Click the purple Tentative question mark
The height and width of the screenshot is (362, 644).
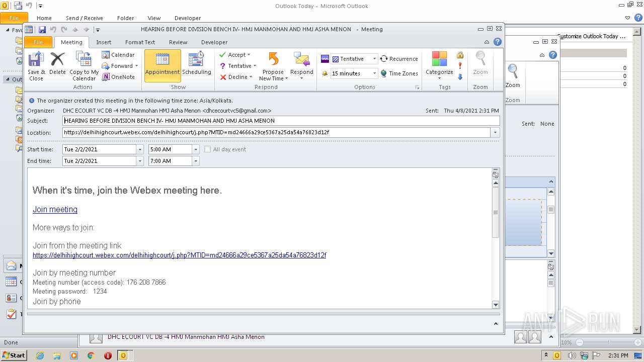click(223, 66)
